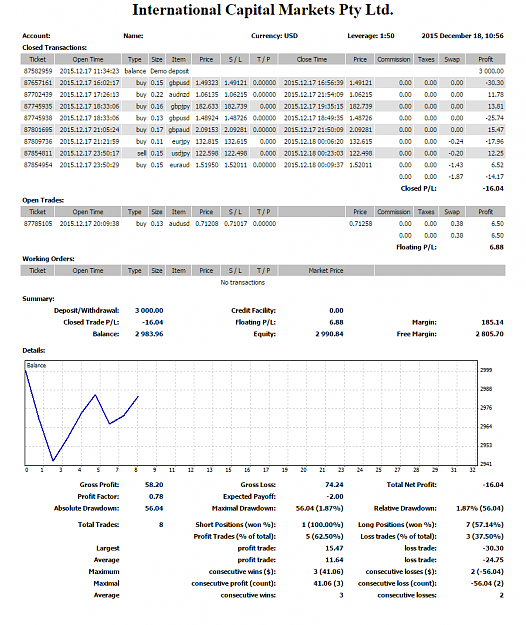
Task: Click the Profit Trades value 5 (62.50%)
Action: point(324,537)
